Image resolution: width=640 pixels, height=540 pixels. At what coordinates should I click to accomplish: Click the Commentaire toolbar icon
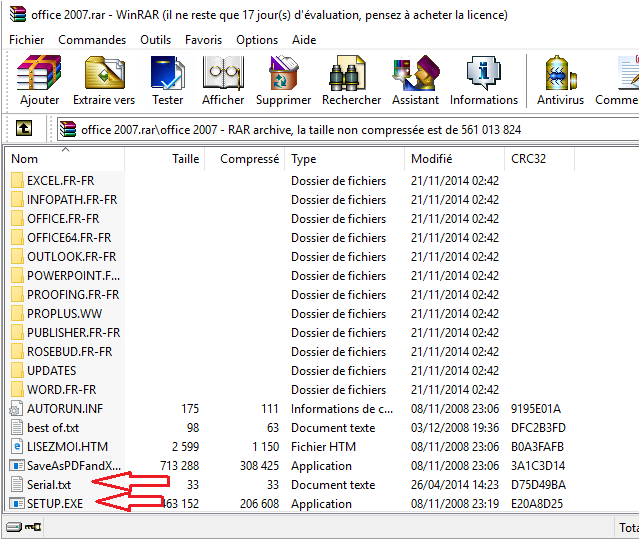coord(629,73)
